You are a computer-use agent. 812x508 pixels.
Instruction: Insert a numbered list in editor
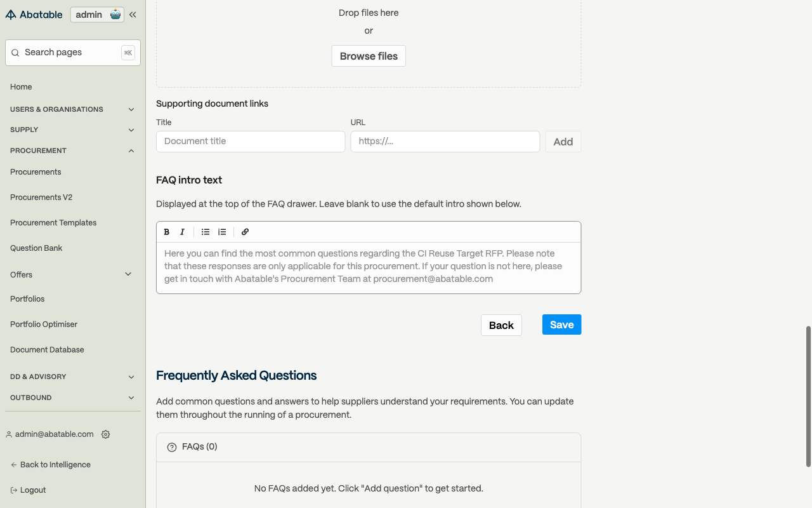pos(222,232)
